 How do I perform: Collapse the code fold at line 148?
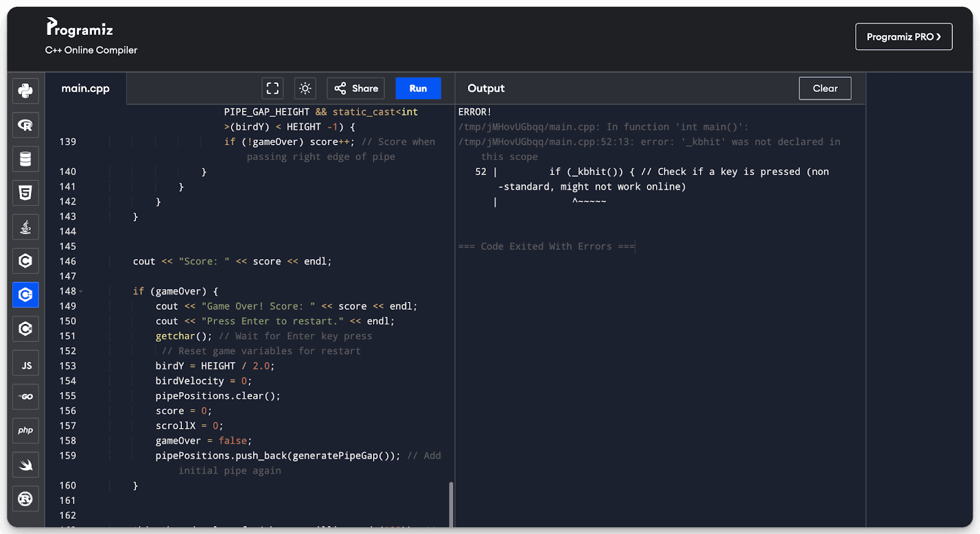coord(81,291)
